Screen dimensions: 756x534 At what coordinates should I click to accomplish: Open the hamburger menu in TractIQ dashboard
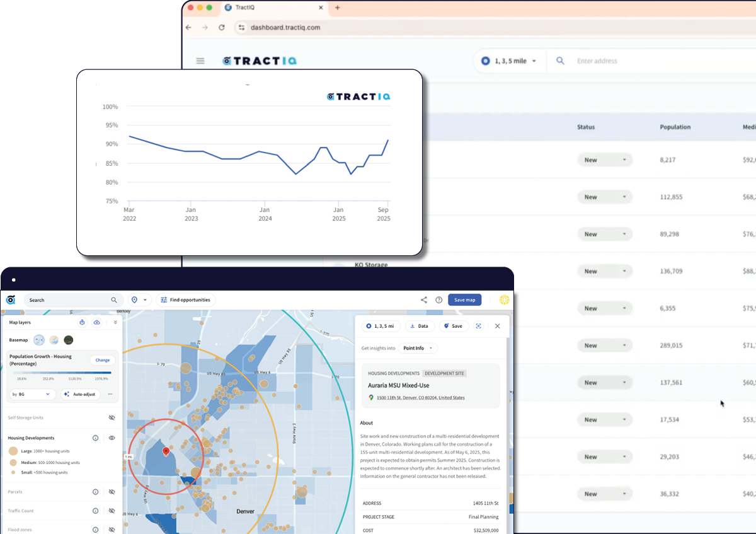(200, 61)
